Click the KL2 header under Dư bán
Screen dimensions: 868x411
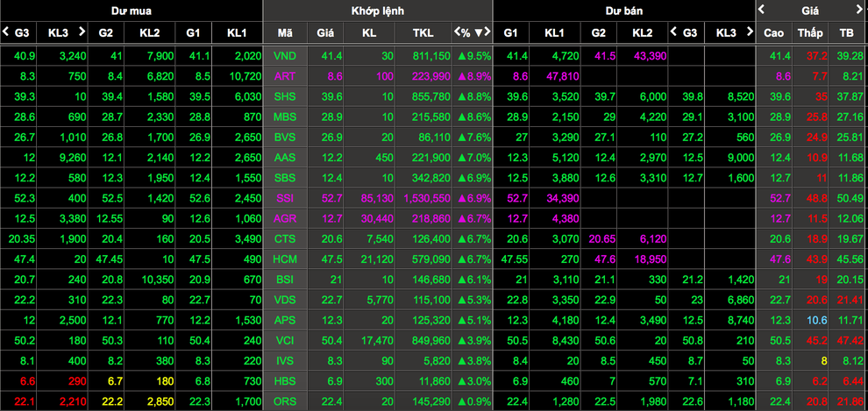click(642, 33)
